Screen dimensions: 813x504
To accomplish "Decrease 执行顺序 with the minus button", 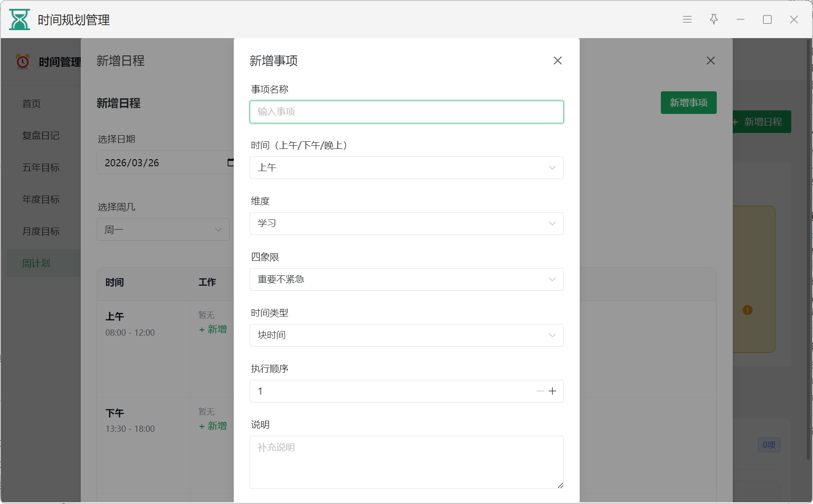I will 540,391.
